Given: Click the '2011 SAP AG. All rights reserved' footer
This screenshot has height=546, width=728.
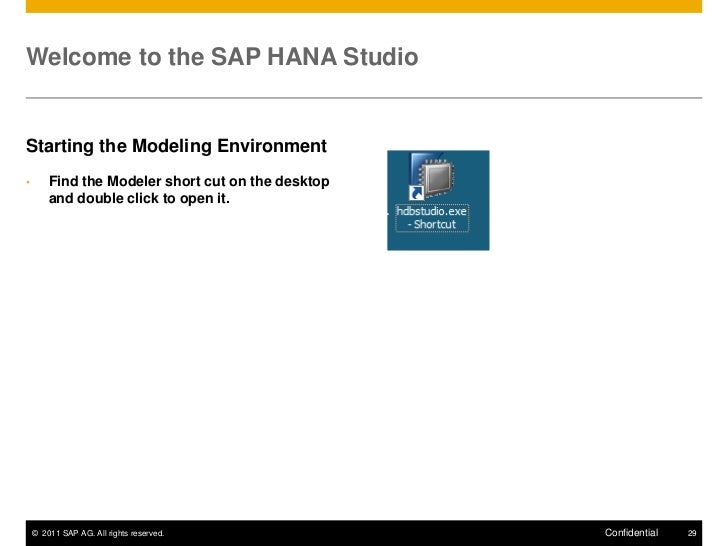Looking at the screenshot, I should [98, 533].
